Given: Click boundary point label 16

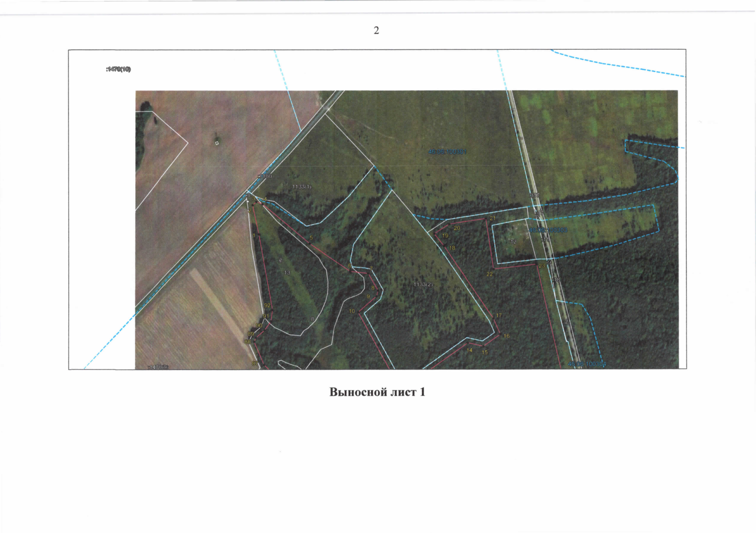Looking at the screenshot, I should pyautogui.click(x=506, y=336).
